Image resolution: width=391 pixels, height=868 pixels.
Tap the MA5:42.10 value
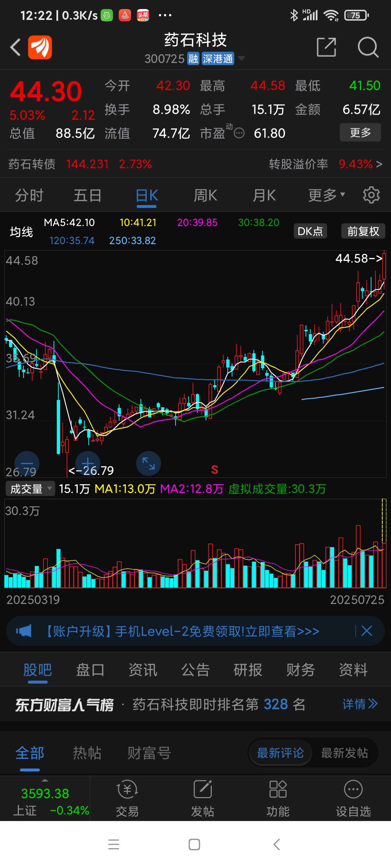[69, 222]
